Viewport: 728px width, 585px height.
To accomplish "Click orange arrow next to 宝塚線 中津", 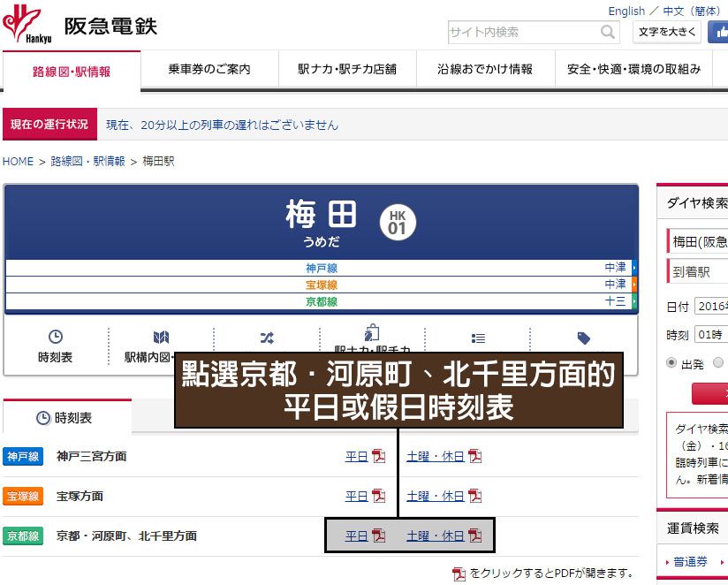I will click(x=634, y=285).
